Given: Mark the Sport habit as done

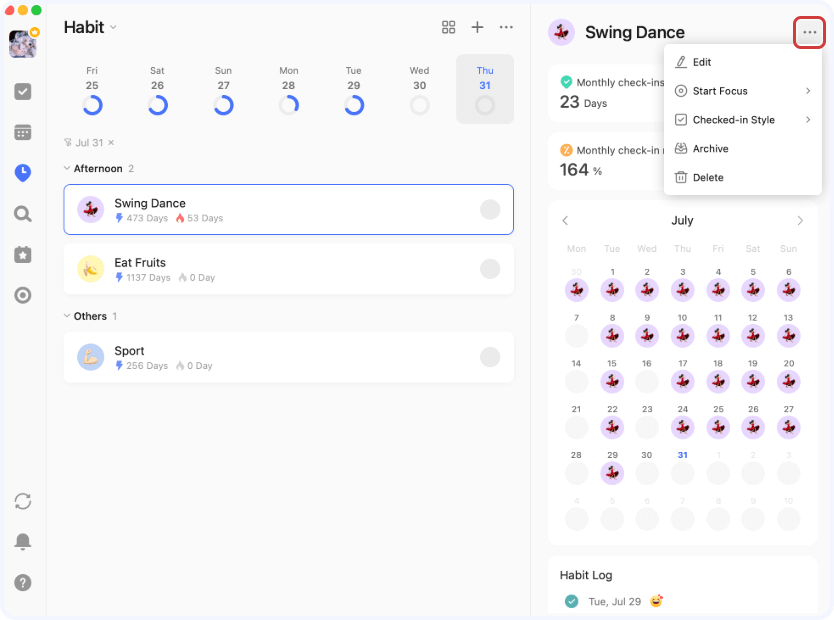Looking at the screenshot, I should point(490,357).
